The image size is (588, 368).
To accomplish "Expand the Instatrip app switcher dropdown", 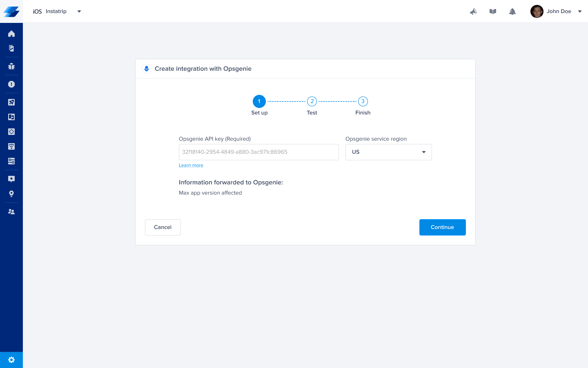I will click(x=79, y=11).
